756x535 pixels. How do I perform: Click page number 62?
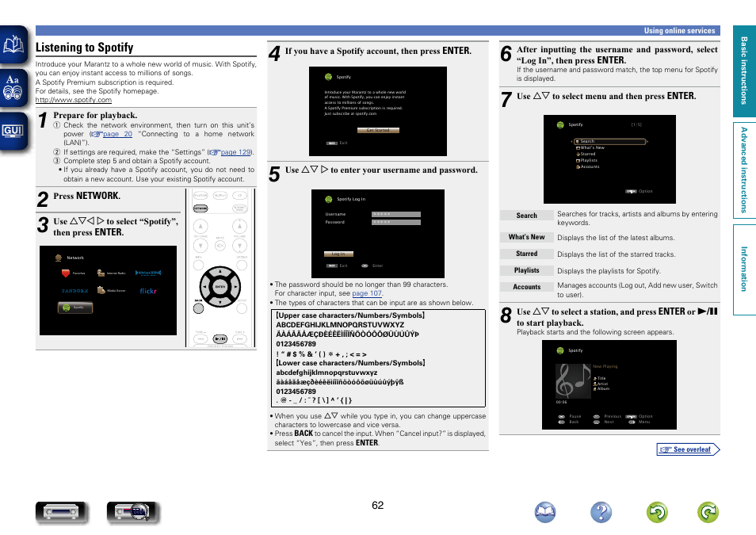click(x=377, y=505)
